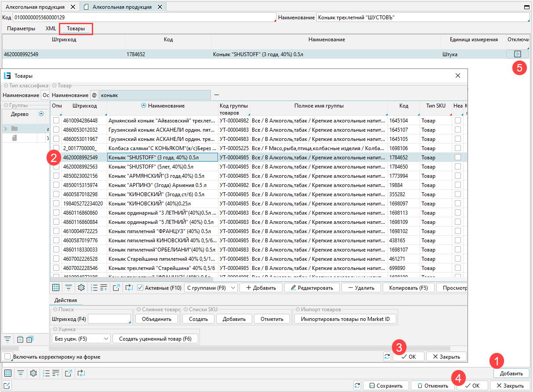Viewport: 533px width, 392px height.
Task: Enable Включить корректировку на форме checkbox
Action: (x=7, y=356)
